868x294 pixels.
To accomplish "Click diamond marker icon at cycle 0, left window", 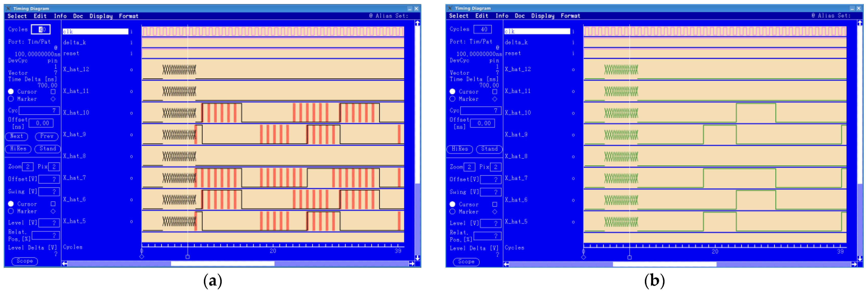I will click(141, 257).
